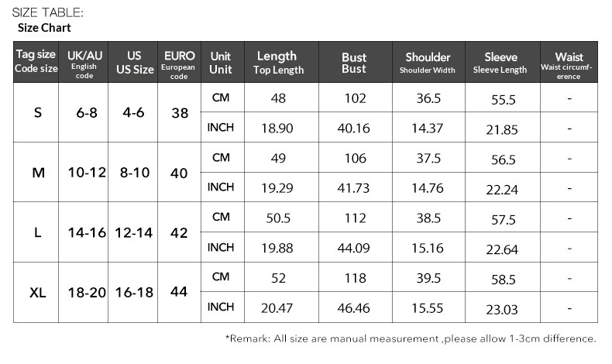
Task: Click the Bust column header
Action: tap(354, 63)
